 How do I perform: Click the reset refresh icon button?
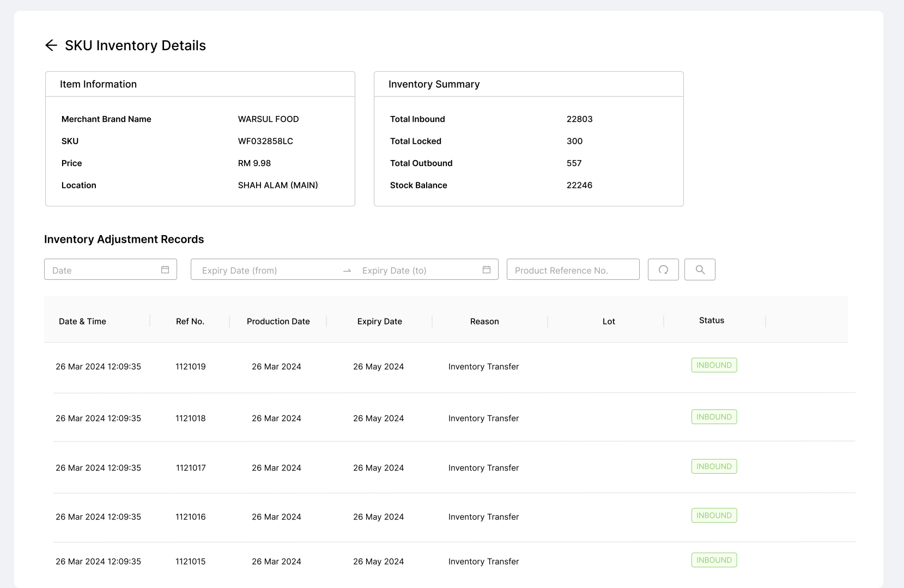[663, 269]
